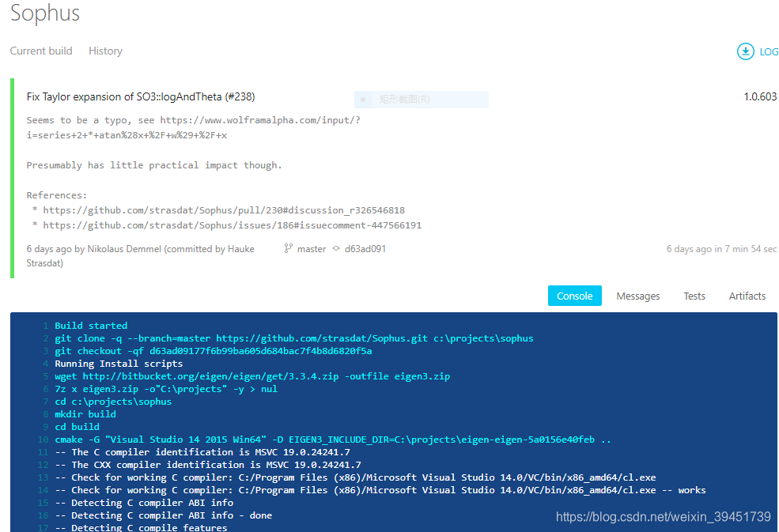Click 'Presumably has little practical impact though.'
The height and width of the screenshot is (532, 779).
tap(154, 165)
